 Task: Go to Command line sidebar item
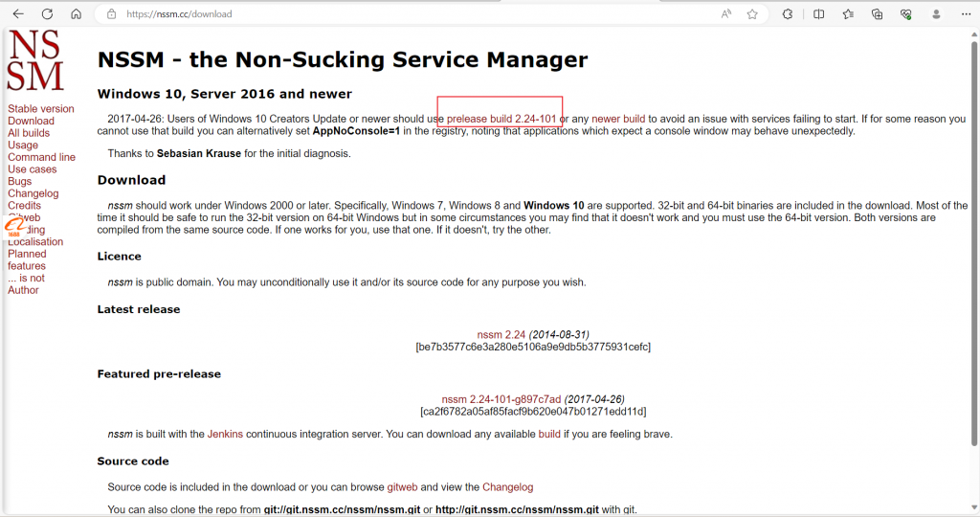point(41,157)
